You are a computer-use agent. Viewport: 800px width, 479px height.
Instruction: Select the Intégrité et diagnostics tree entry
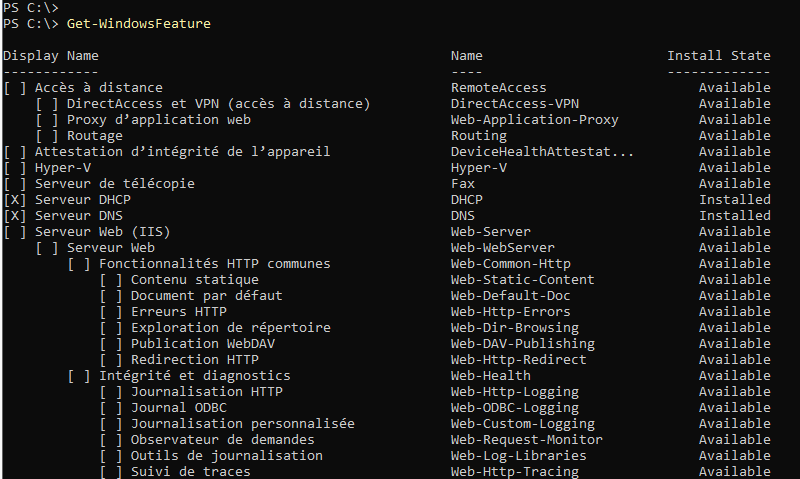tap(194, 376)
